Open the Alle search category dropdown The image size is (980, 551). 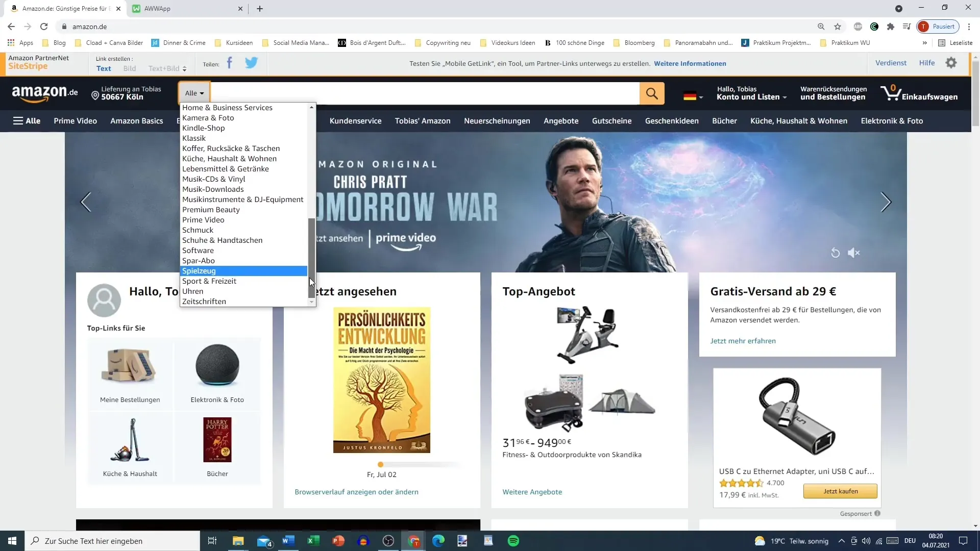point(194,93)
